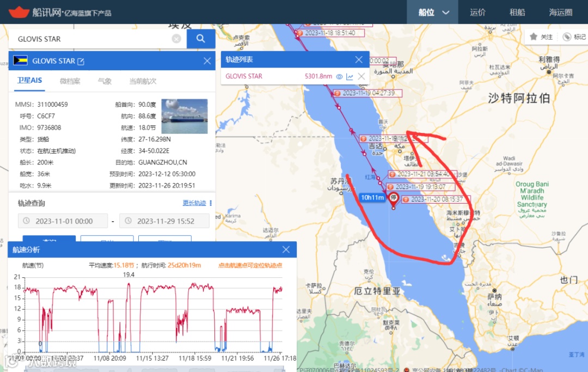Click the 10h11m duration label on map

tap(372, 197)
